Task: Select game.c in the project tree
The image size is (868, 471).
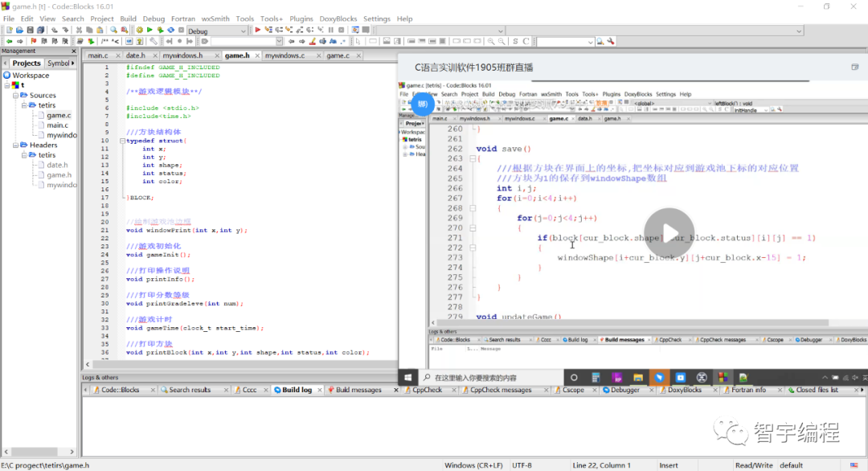Action: [x=59, y=115]
